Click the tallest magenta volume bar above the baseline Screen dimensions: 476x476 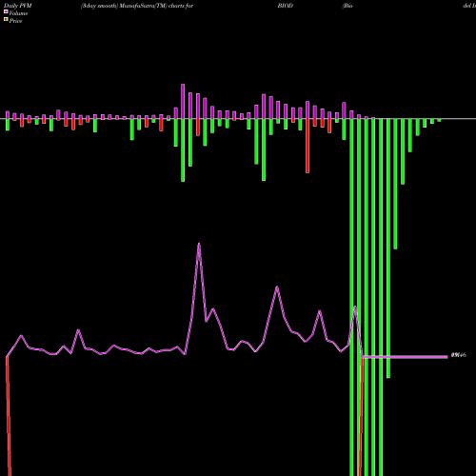(x=183, y=101)
